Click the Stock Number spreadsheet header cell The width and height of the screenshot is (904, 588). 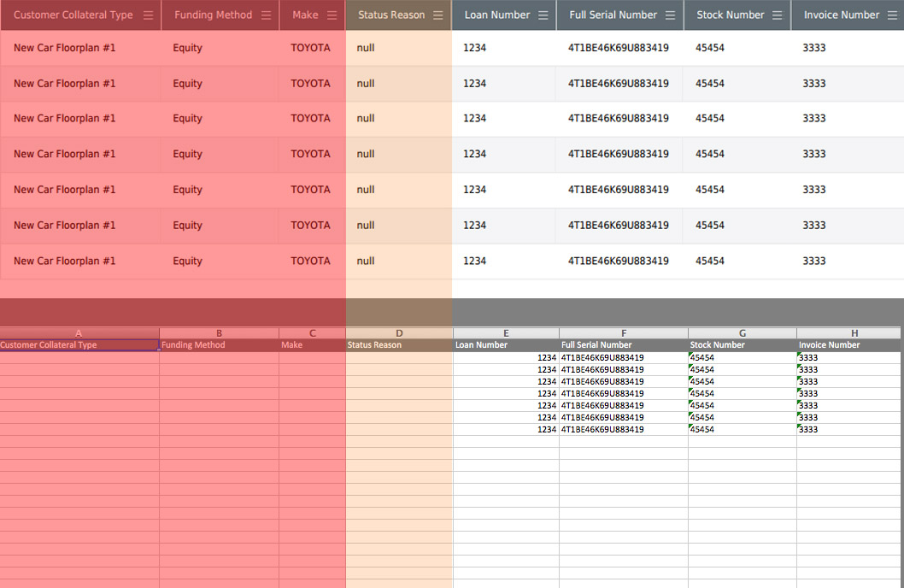tap(717, 345)
